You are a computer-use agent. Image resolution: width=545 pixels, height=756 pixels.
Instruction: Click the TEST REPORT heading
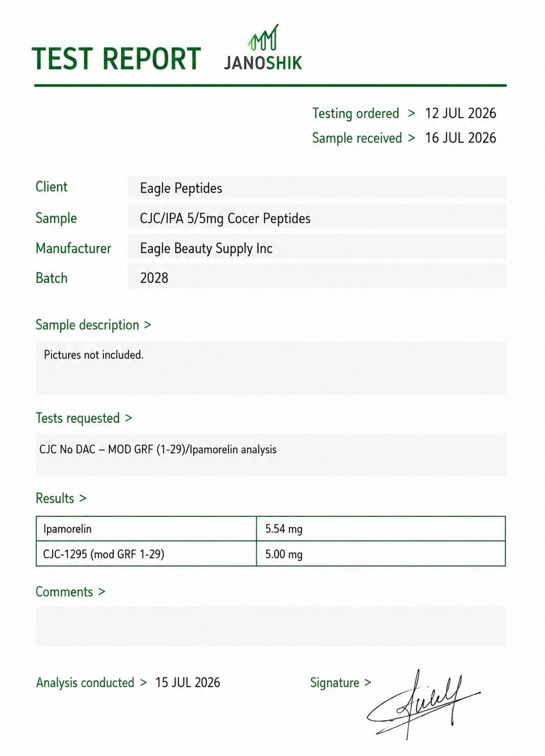click(116, 58)
